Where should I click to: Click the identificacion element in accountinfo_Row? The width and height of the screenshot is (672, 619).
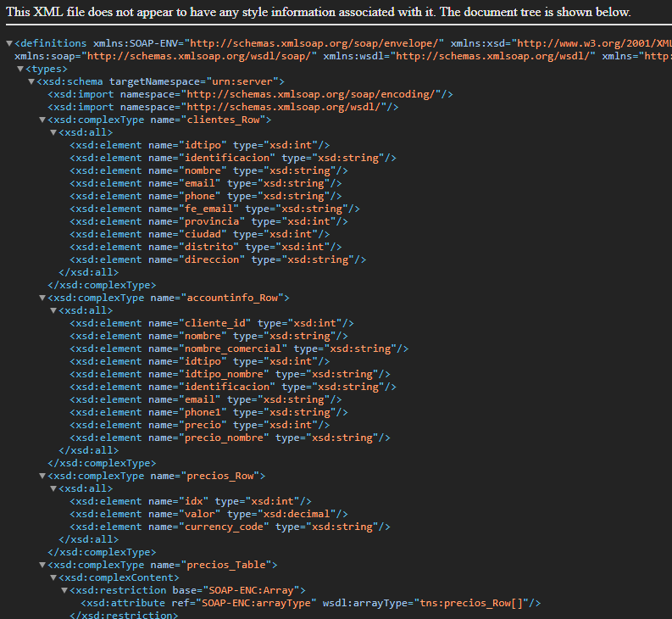point(233,387)
